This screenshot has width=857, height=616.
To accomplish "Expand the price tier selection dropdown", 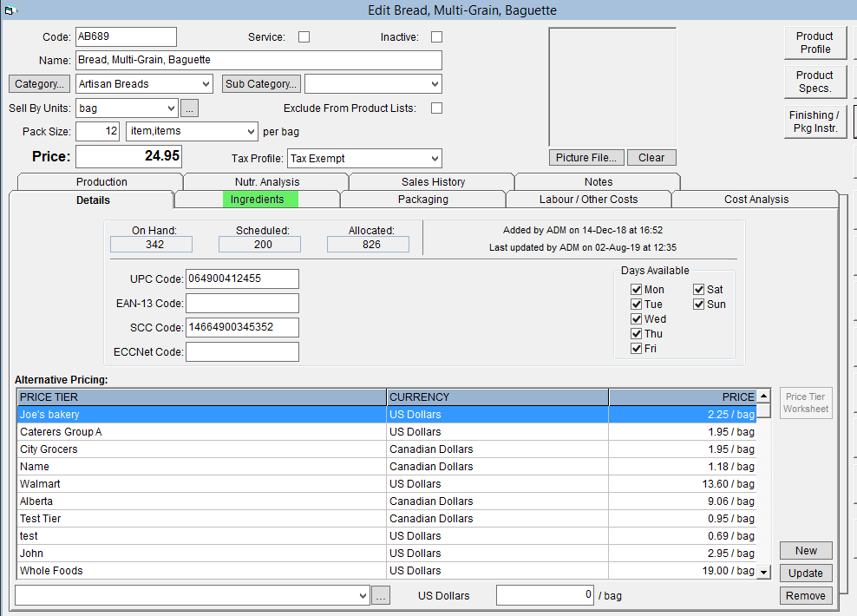I will pos(363,596).
